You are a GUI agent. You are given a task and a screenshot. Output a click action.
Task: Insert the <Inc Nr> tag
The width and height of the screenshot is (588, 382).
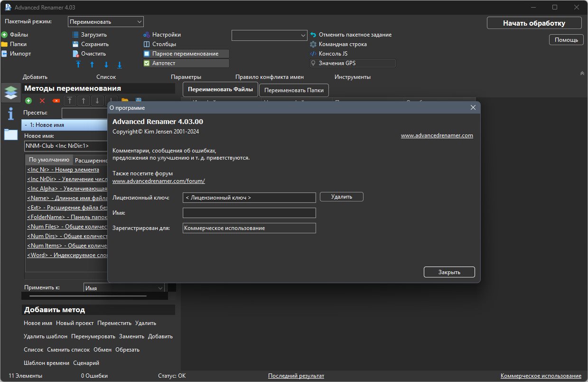63,170
